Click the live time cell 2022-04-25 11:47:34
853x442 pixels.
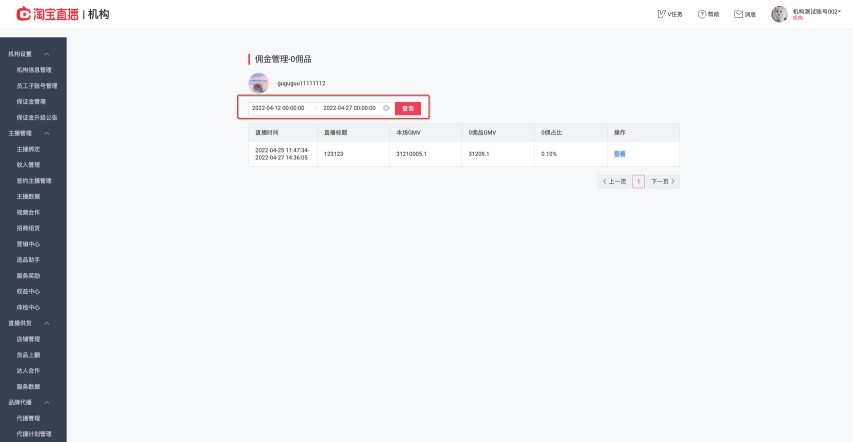282,154
